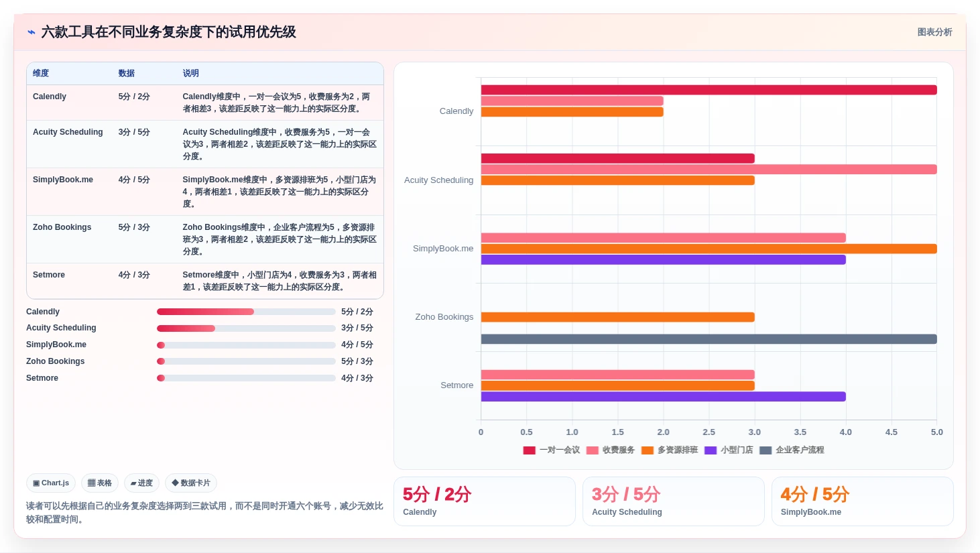Click the Acuity Scheduling progress bar
Image resolution: width=980 pixels, height=553 pixels.
246,328
